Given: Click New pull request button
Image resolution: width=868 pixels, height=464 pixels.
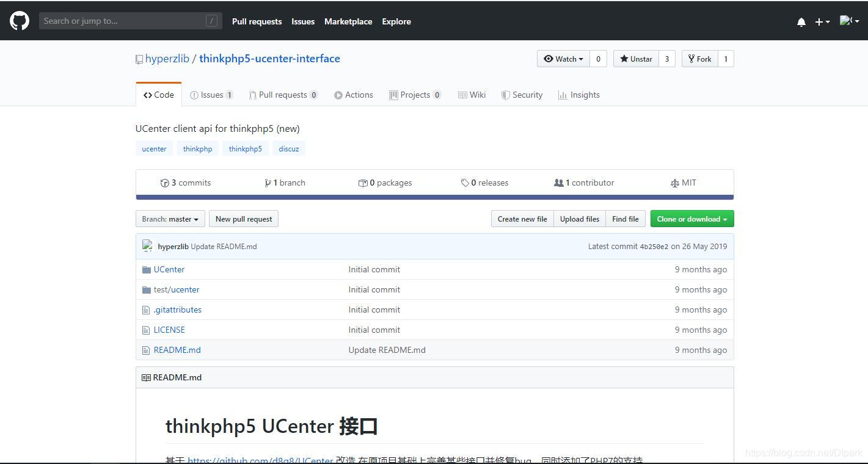Looking at the screenshot, I should pos(244,219).
